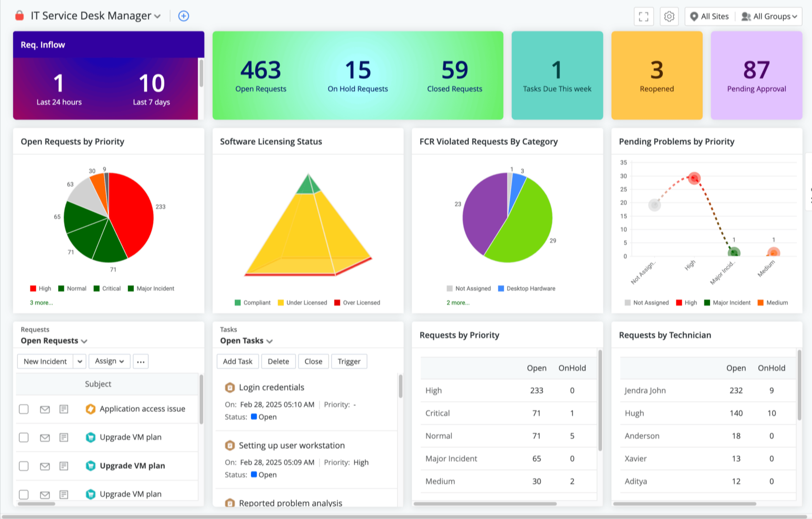Image resolution: width=812 pixels, height=519 pixels.
Task: Select the checkbox beside the bold Upgrade VM plan
Action: [24, 466]
